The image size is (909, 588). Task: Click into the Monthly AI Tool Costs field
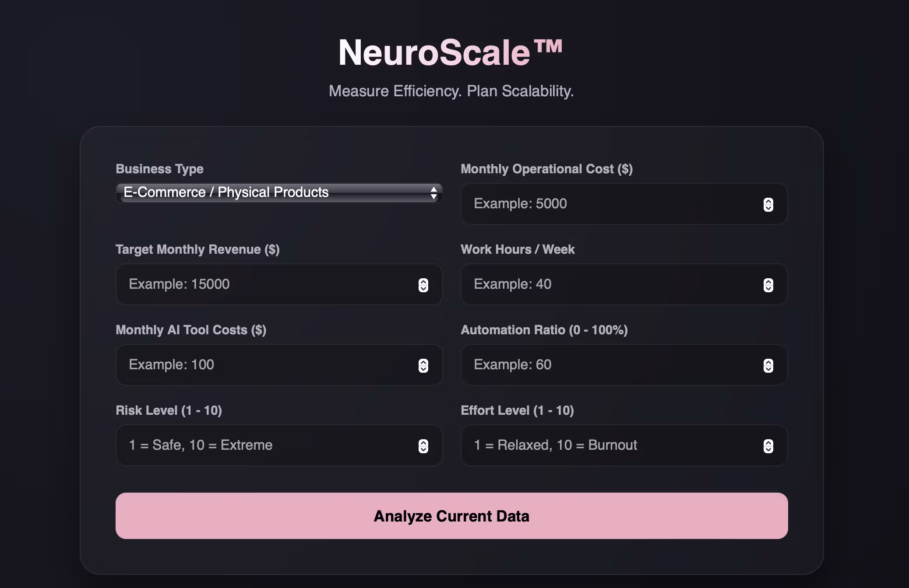click(279, 365)
